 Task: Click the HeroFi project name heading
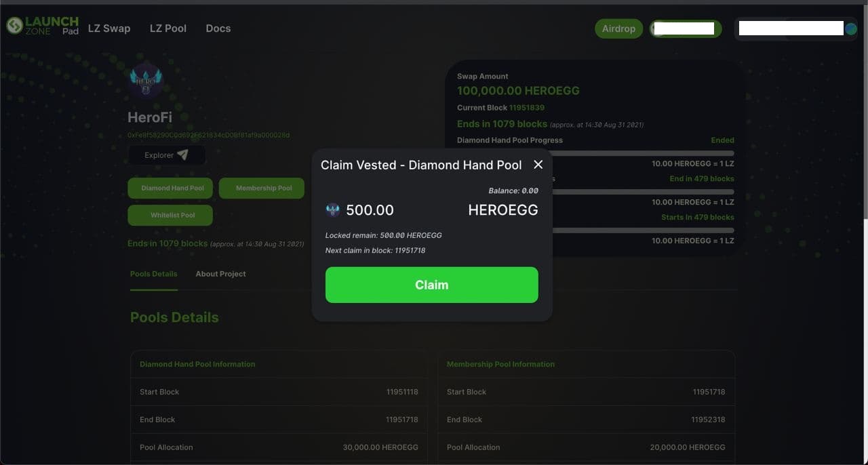pos(150,117)
